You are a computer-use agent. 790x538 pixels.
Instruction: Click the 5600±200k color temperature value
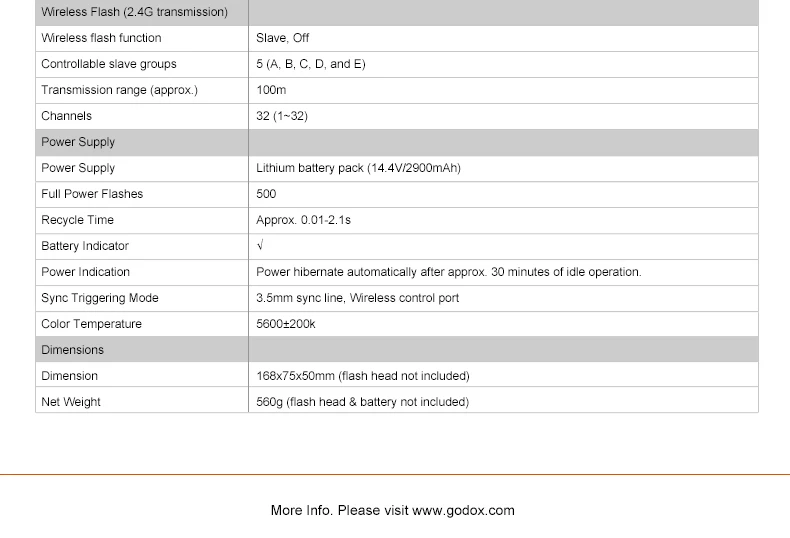pyautogui.click(x=286, y=324)
